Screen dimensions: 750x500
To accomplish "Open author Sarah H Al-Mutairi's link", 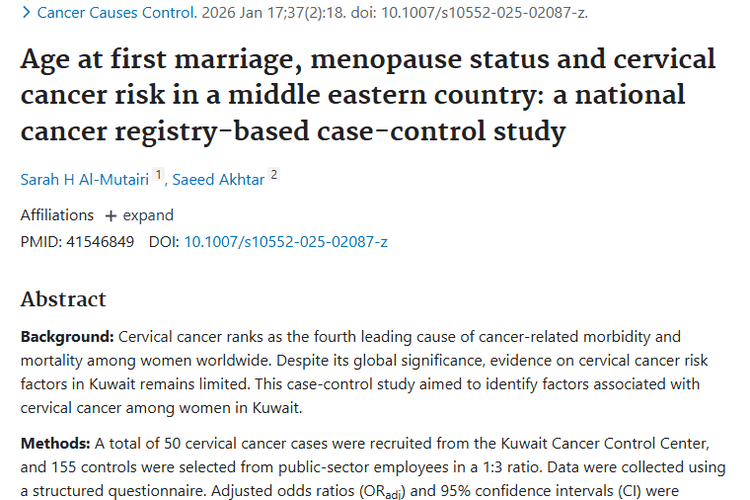I will tap(85, 179).
